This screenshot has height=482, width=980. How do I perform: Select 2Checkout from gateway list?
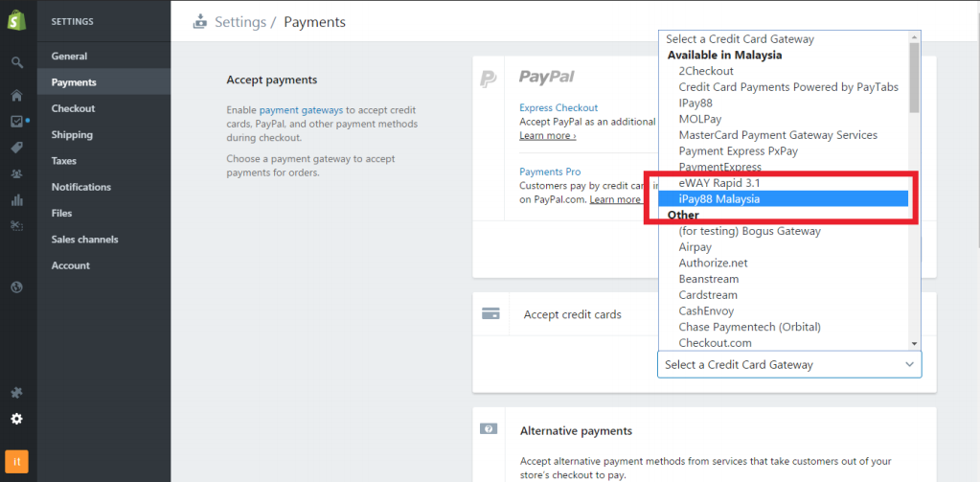[x=784, y=71]
